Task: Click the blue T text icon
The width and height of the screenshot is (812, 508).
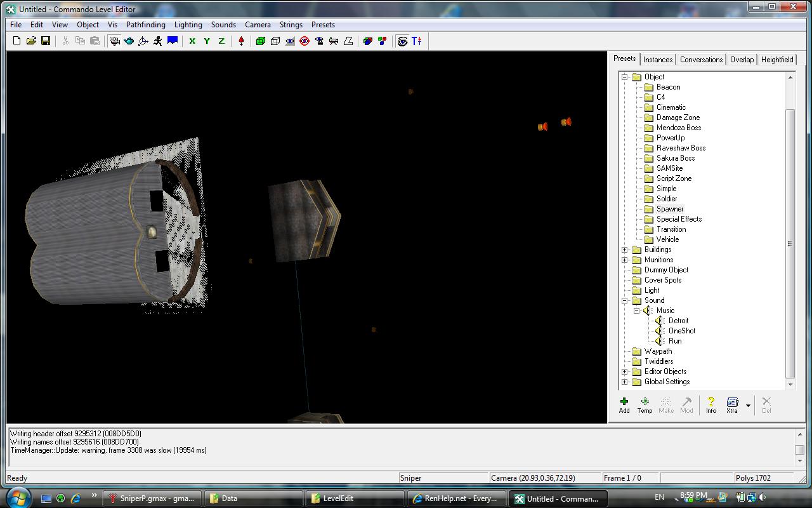Action: coord(416,41)
